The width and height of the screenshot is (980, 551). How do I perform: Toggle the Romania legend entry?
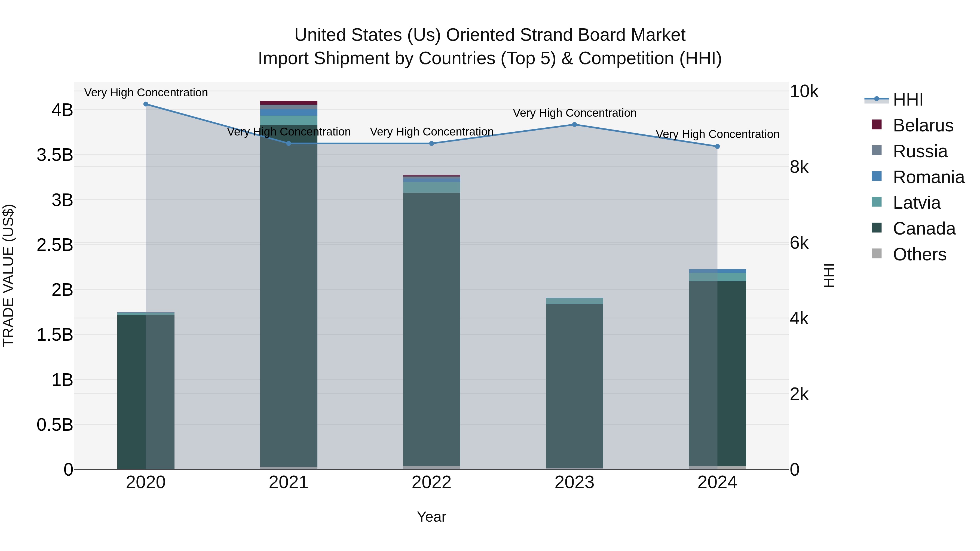tap(918, 177)
